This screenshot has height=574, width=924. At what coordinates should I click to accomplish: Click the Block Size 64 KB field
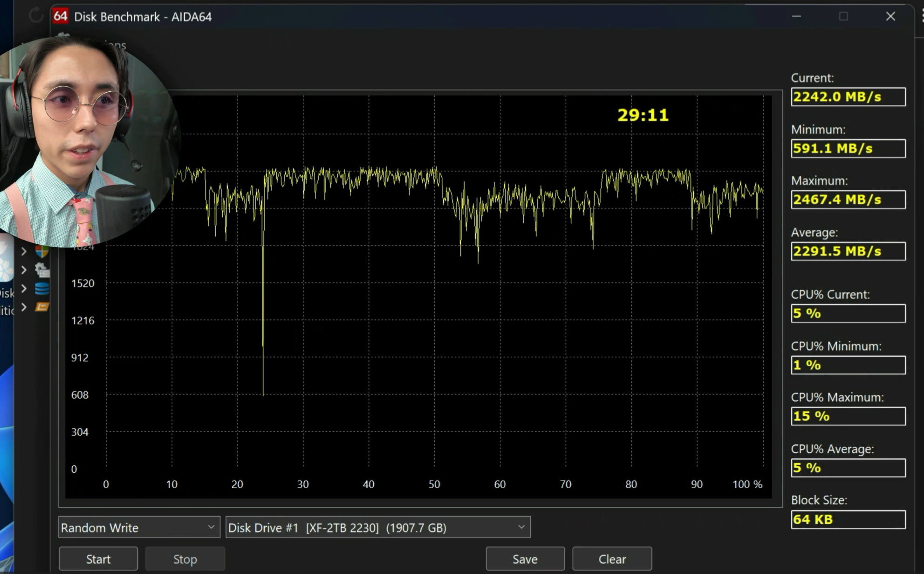point(848,519)
